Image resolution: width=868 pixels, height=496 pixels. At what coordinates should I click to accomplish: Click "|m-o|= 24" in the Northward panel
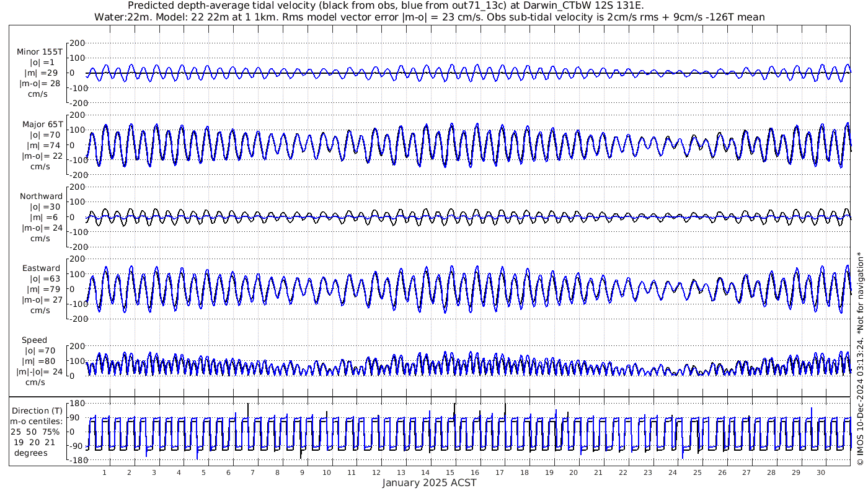coord(42,228)
